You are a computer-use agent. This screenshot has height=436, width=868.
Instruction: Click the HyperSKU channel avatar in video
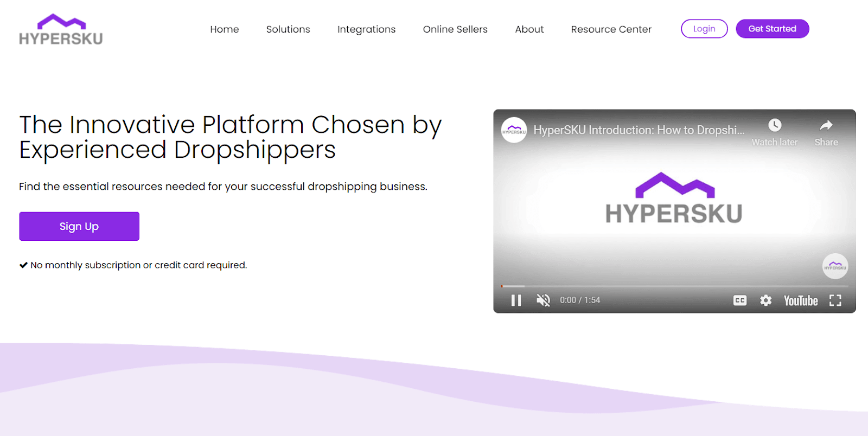pyautogui.click(x=514, y=130)
